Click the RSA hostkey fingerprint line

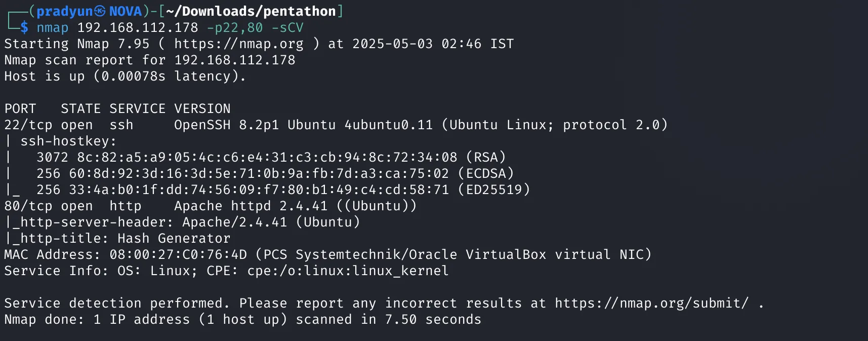271,158
